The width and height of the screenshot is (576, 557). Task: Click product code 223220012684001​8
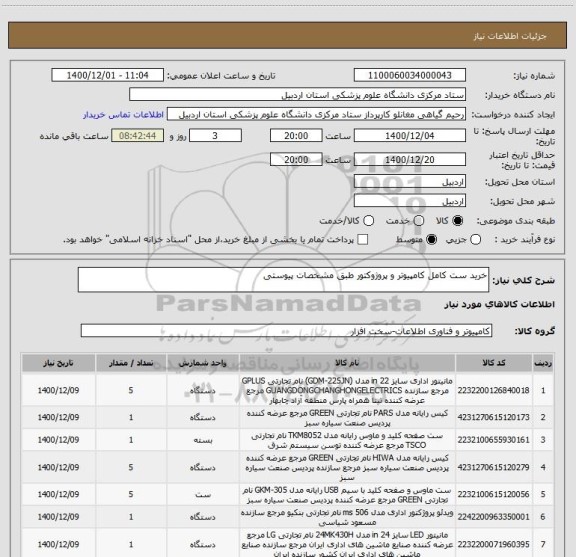[x=493, y=390]
